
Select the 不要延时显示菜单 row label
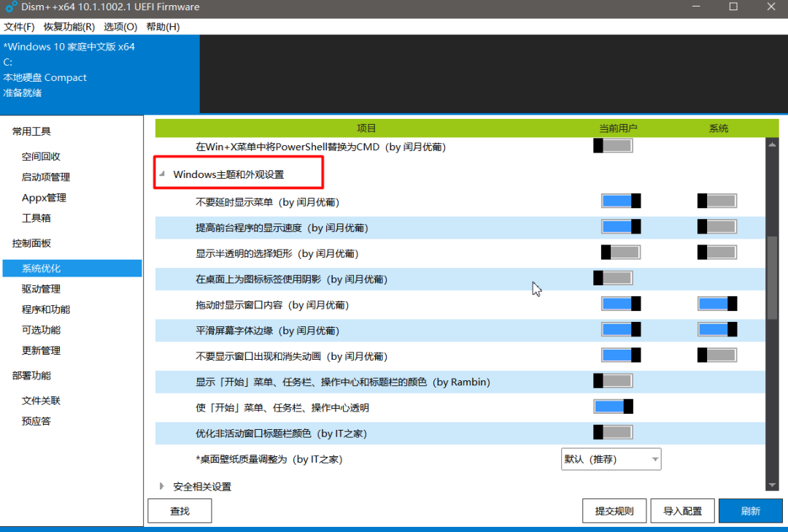(x=267, y=202)
